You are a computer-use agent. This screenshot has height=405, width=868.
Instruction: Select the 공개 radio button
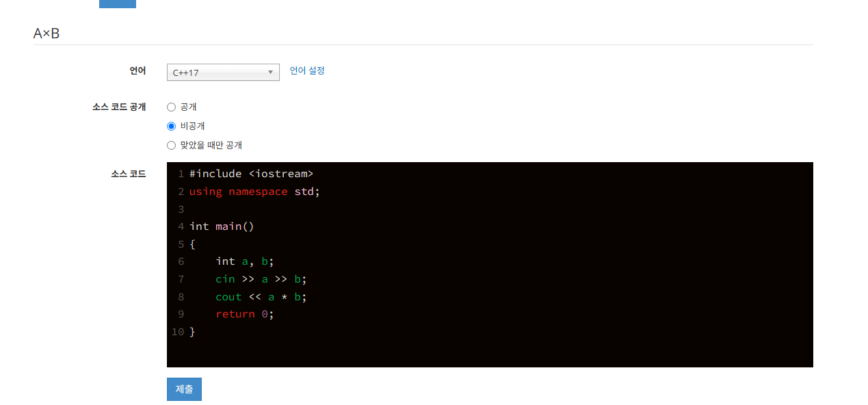click(171, 107)
